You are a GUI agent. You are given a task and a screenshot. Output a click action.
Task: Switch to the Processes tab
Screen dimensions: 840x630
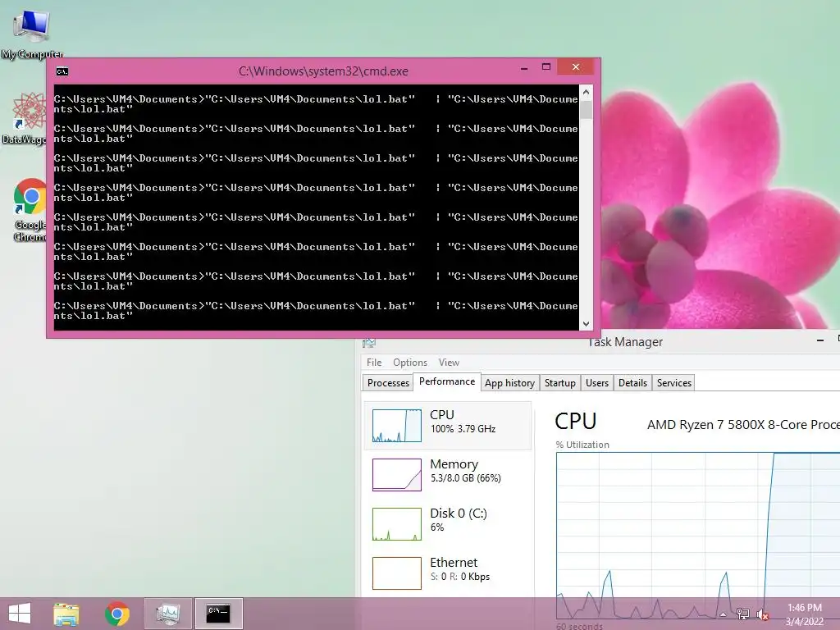(388, 383)
